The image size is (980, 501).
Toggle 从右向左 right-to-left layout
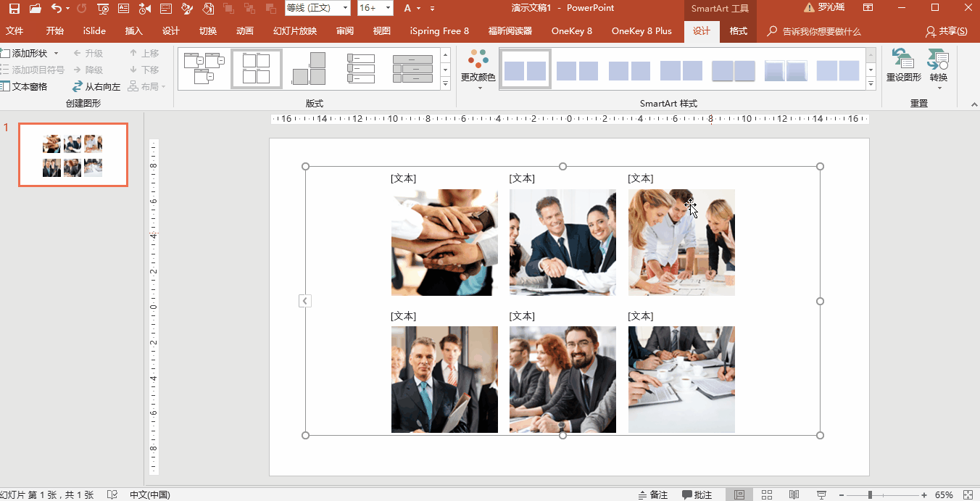pyautogui.click(x=96, y=86)
